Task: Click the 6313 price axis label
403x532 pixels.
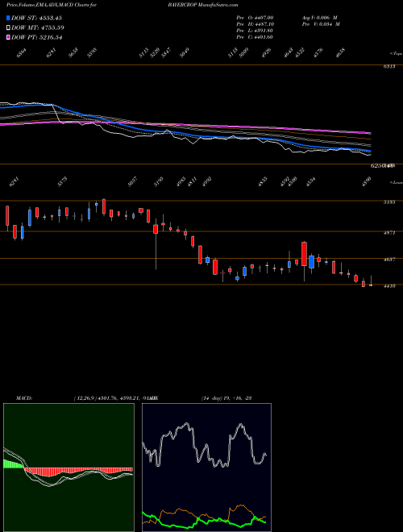Action: point(389,66)
